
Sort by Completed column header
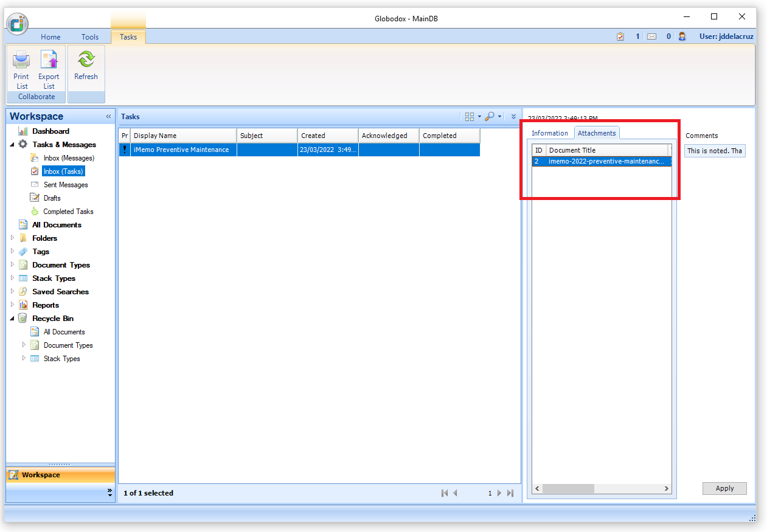click(449, 136)
